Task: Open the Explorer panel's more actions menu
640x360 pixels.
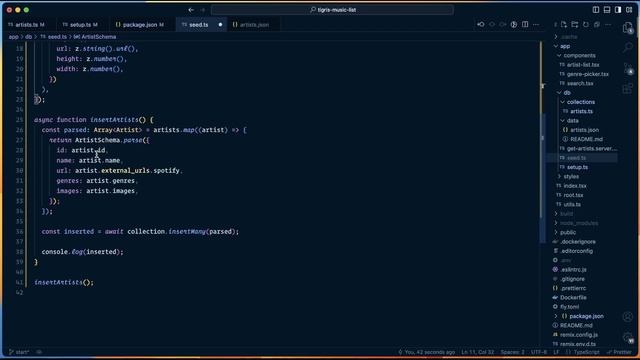Action: click(608, 24)
